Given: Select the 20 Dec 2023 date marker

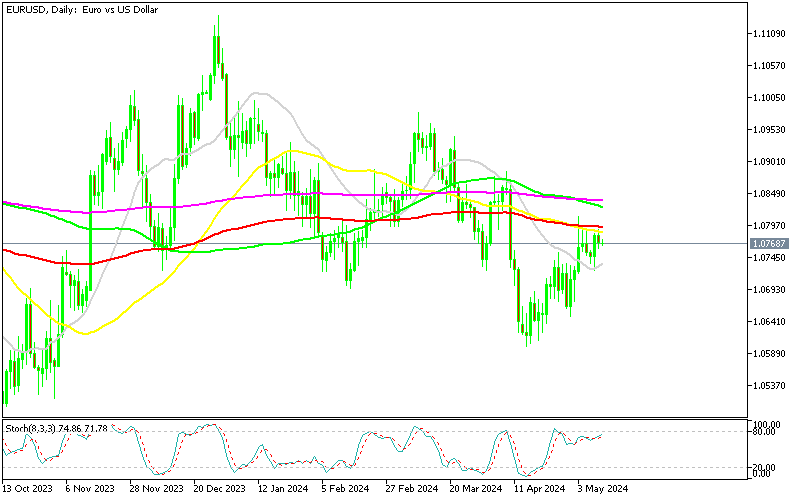Looking at the screenshot, I should click(x=218, y=489).
